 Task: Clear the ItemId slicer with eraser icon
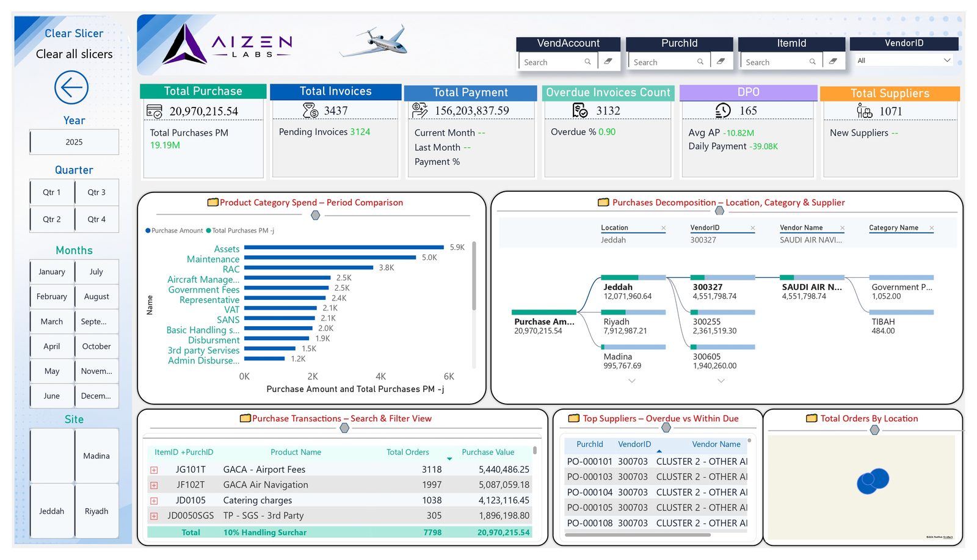833,61
